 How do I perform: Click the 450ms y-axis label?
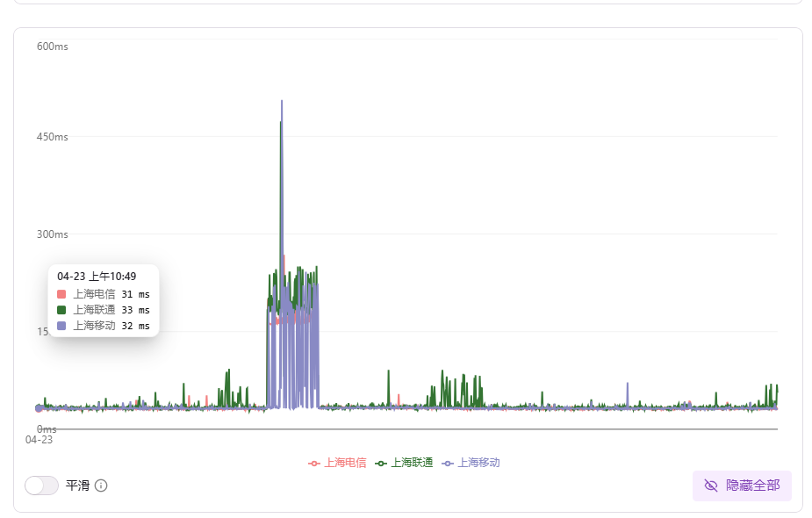tap(53, 137)
